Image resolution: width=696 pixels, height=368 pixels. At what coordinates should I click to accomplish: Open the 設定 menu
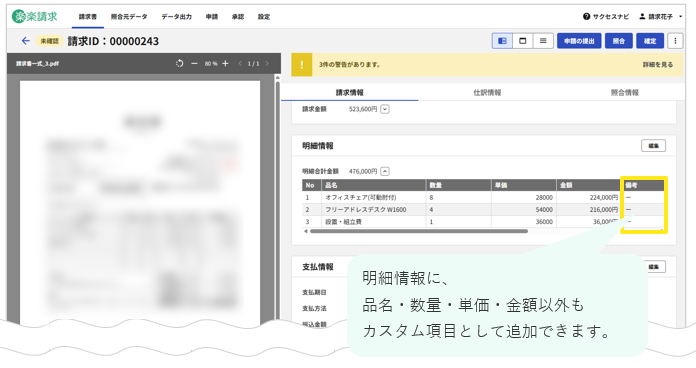264,17
